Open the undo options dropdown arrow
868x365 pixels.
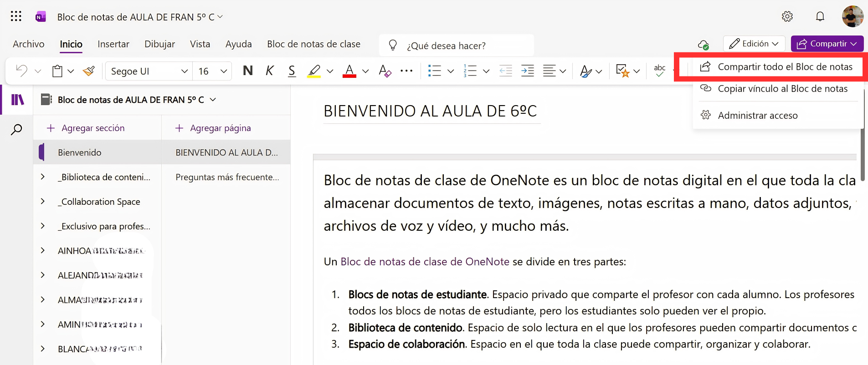tap(38, 71)
